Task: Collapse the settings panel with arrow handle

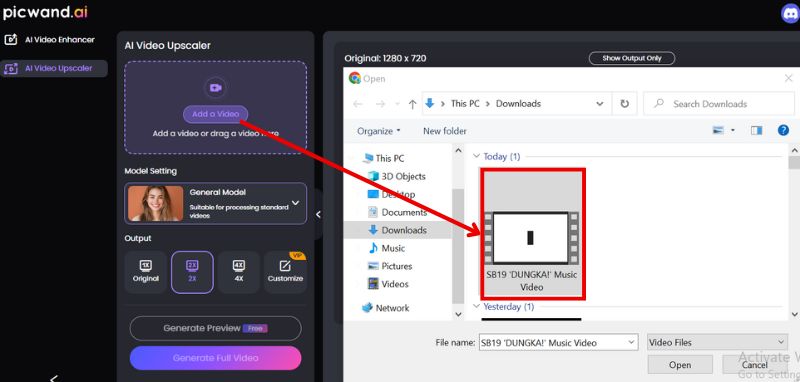Action: [x=318, y=214]
